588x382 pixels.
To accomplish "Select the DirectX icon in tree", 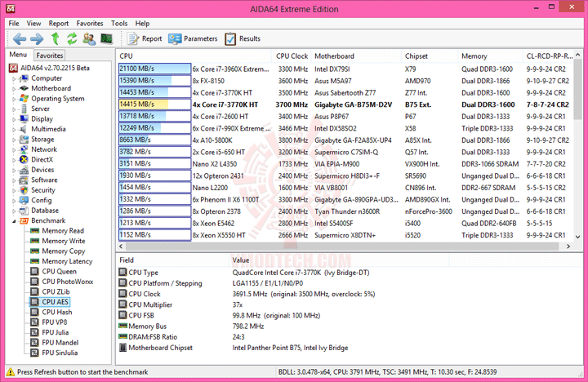I will click(24, 159).
